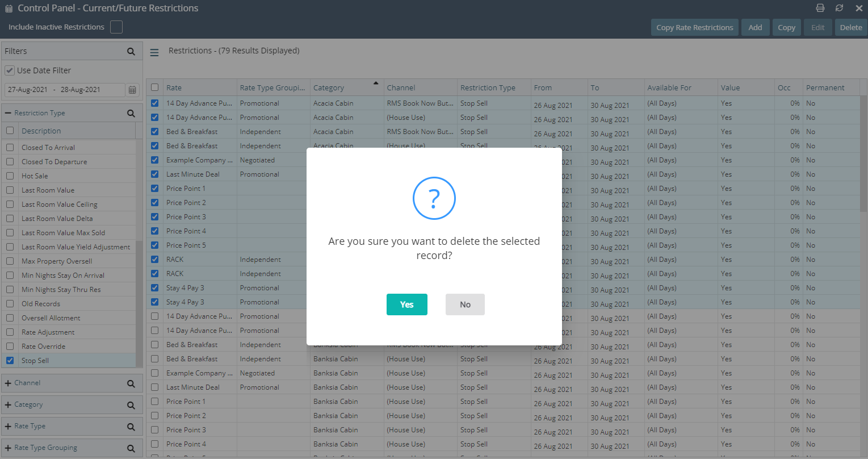Check the Hot Sale filter
Viewport: 868px width, 459px height.
10,176
